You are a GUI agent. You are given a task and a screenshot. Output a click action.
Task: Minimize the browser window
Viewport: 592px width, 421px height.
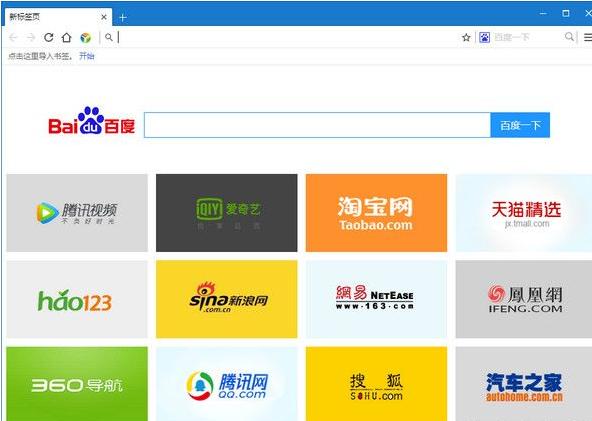tap(543, 13)
